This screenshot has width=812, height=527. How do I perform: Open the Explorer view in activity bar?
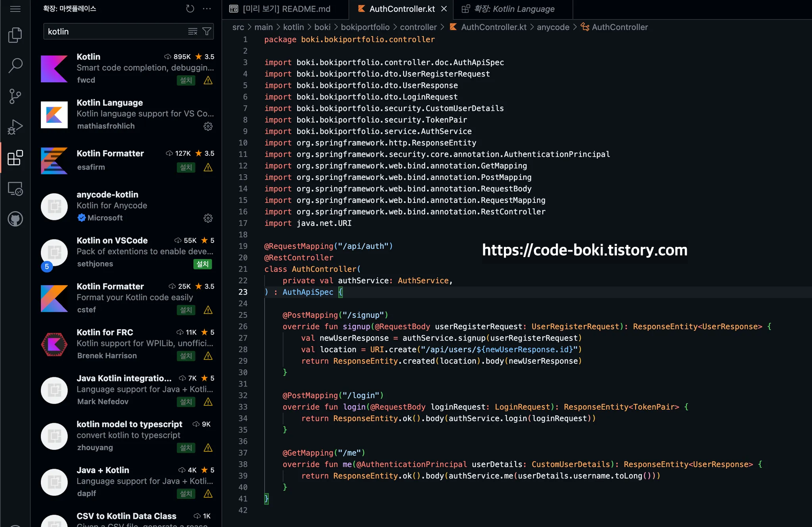pos(15,35)
